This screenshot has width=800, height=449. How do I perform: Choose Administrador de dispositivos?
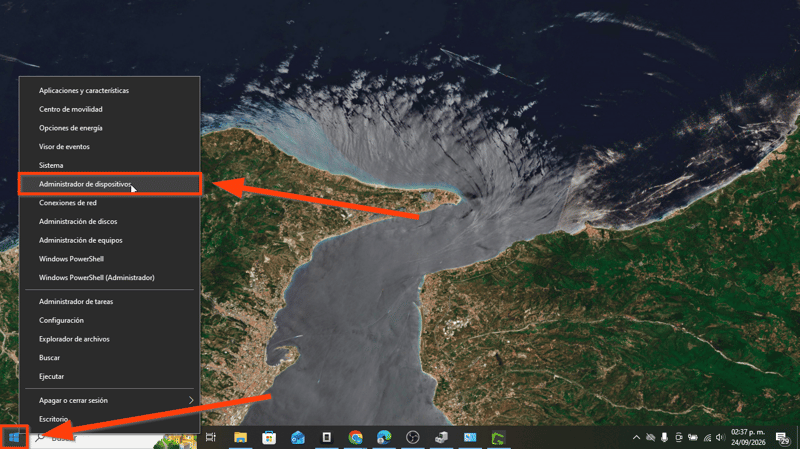[109, 184]
